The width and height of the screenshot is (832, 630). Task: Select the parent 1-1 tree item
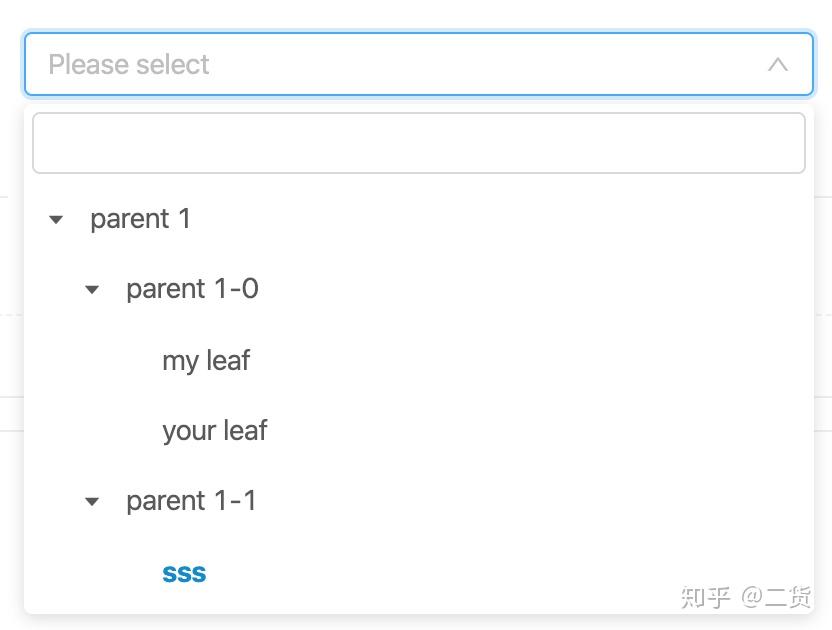click(191, 501)
